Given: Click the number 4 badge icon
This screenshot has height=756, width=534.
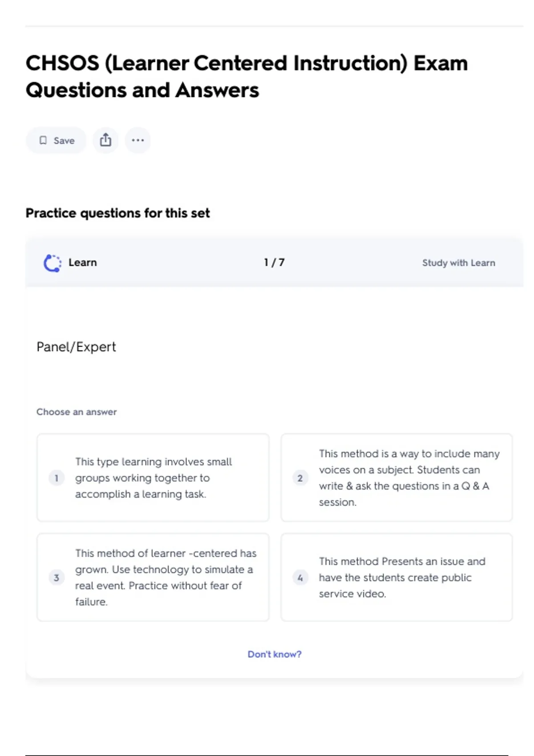Looking at the screenshot, I should [300, 578].
